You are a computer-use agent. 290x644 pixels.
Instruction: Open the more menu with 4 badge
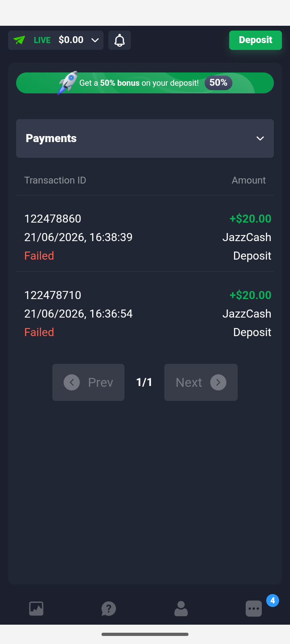(x=254, y=609)
